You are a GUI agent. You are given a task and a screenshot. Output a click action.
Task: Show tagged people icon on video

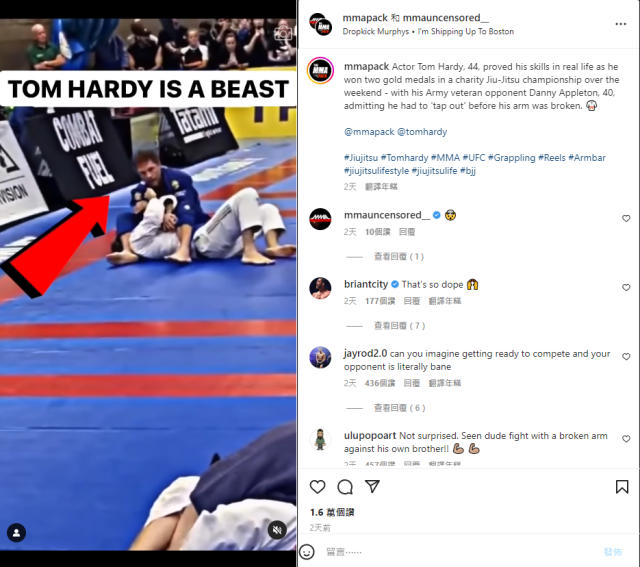coord(16,533)
